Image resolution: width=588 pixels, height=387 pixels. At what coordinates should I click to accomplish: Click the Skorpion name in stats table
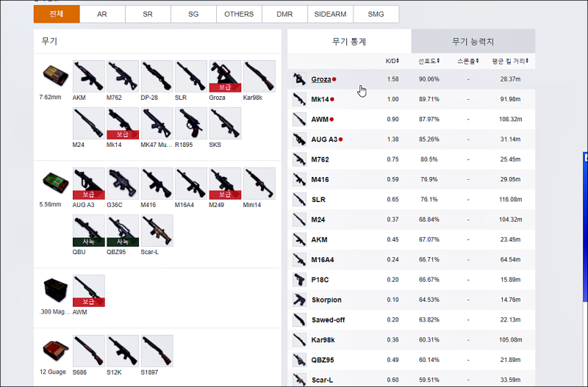point(326,300)
